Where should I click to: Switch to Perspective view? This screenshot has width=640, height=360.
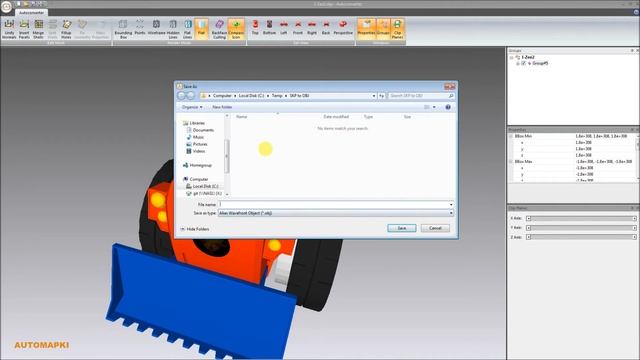[x=343, y=28]
